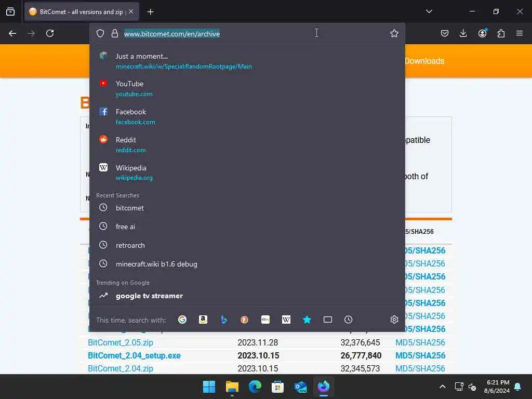Open Downloads page nav link
532x399 pixels.
coord(424,61)
